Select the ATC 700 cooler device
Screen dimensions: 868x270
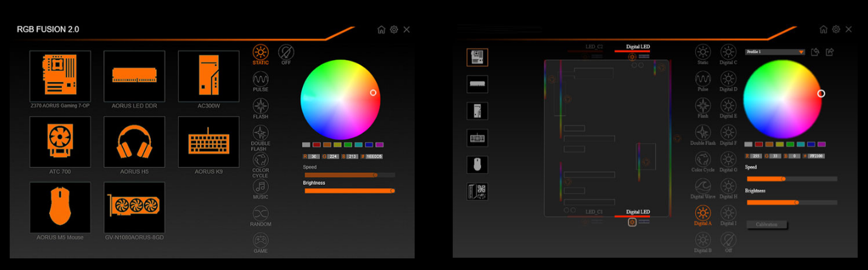(60, 141)
